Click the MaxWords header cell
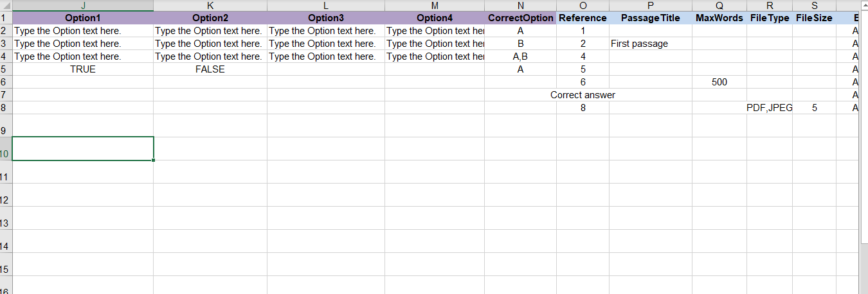This screenshot has width=868, height=294. tap(719, 18)
